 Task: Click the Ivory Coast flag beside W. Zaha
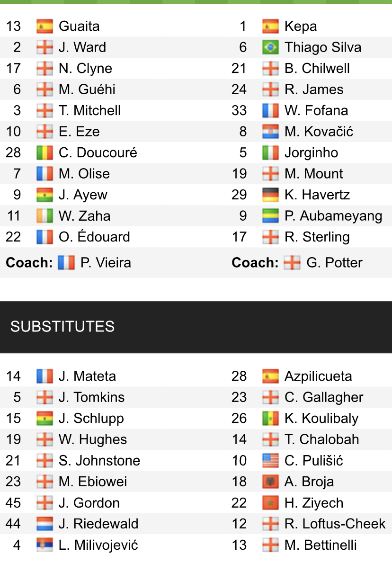pyautogui.click(x=45, y=216)
